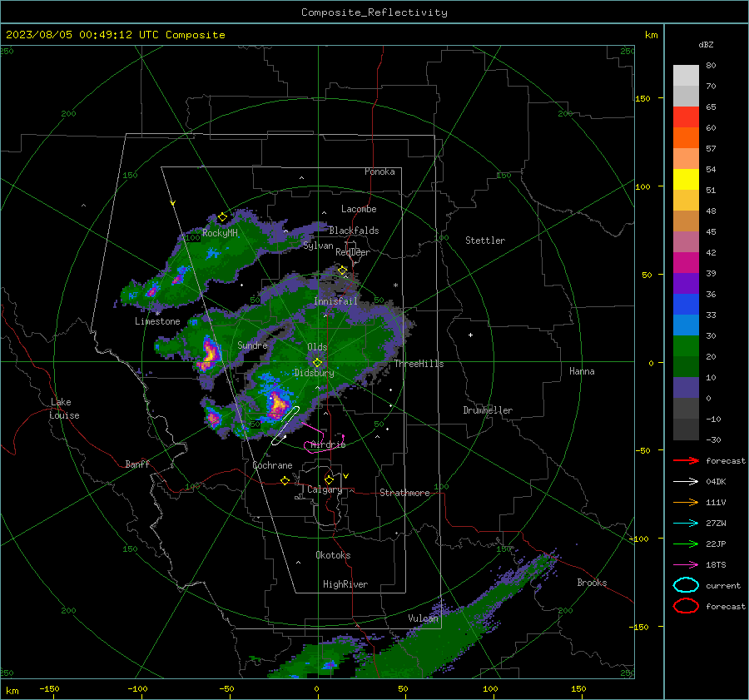Screen dimensions: 749x700
Task: Click the white storm track ellipse near Airdrie
Action: click(285, 425)
